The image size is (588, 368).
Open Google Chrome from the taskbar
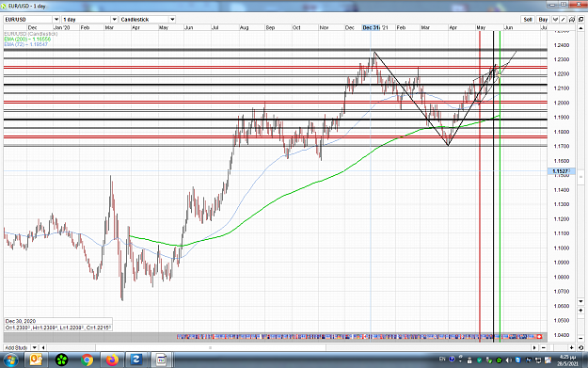click(87, 360)
